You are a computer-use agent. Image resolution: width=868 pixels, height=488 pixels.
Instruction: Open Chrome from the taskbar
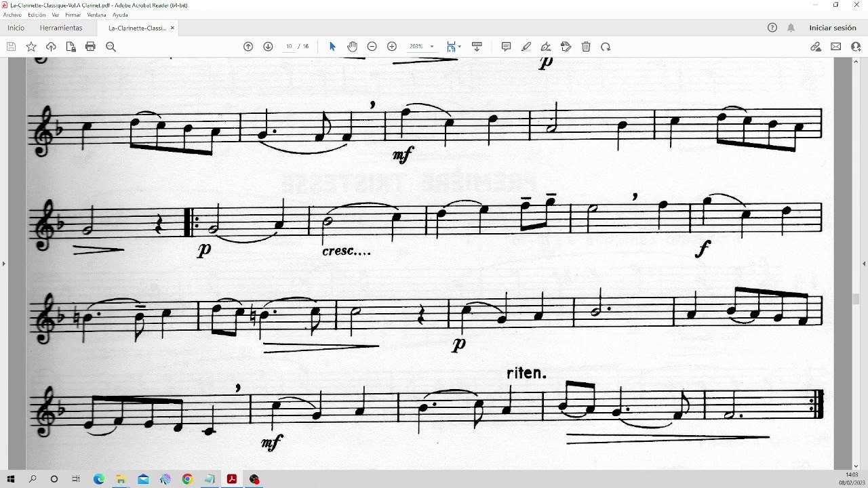[x=188, y=479]
